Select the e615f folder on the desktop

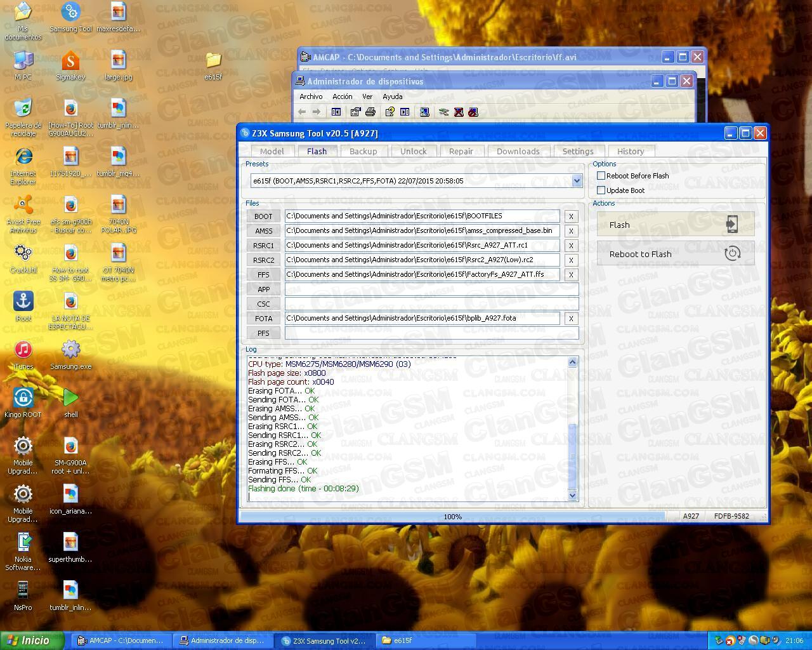[x=213, y=65]
